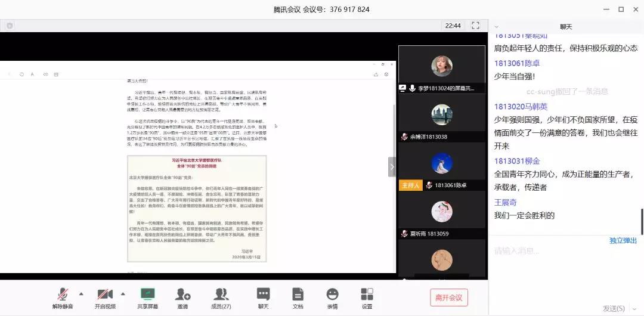Start sharing with 共享屏幕 icon
Viewport: 644px width, 316px height.
click(147, 298)
